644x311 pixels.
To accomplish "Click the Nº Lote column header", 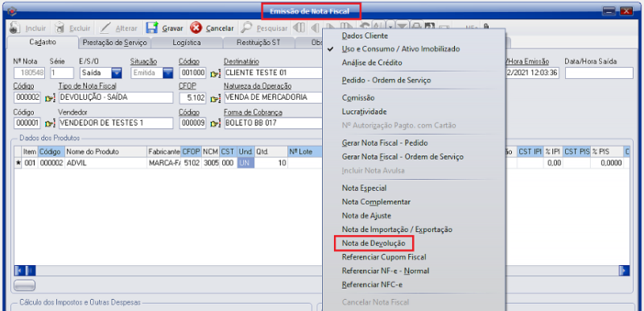I will coord(305,151).
